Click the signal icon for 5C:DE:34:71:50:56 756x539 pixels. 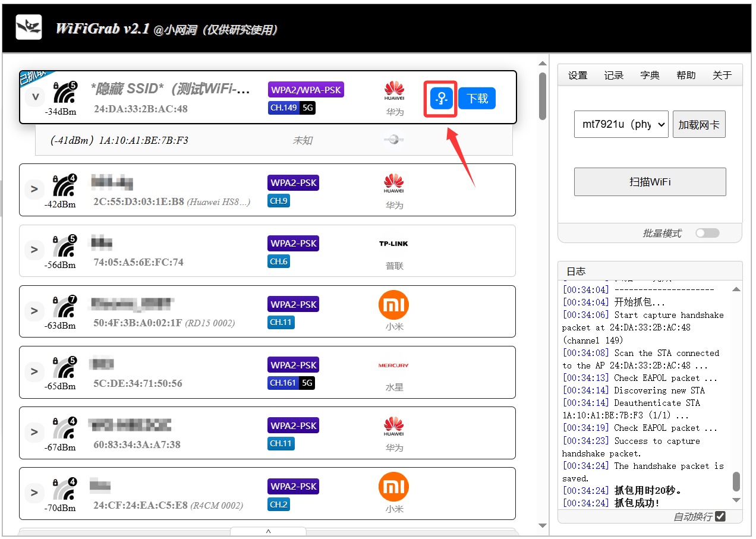point(64,368)
